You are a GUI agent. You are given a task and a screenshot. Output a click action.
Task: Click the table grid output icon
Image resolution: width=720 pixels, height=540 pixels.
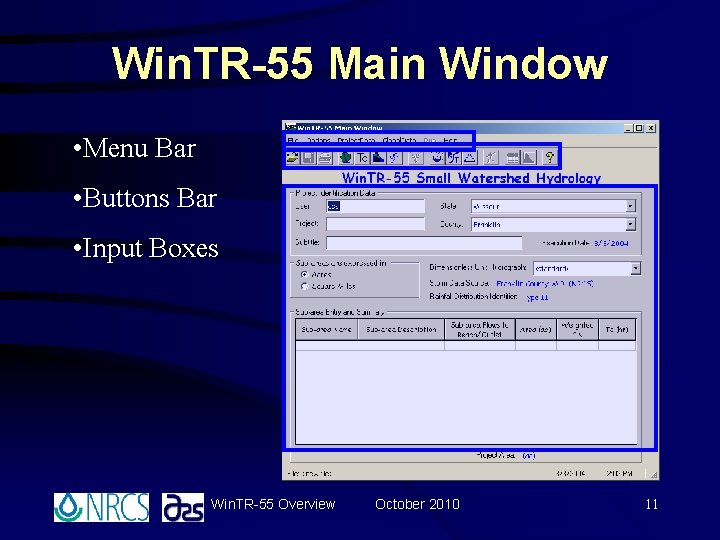[512, 158]
